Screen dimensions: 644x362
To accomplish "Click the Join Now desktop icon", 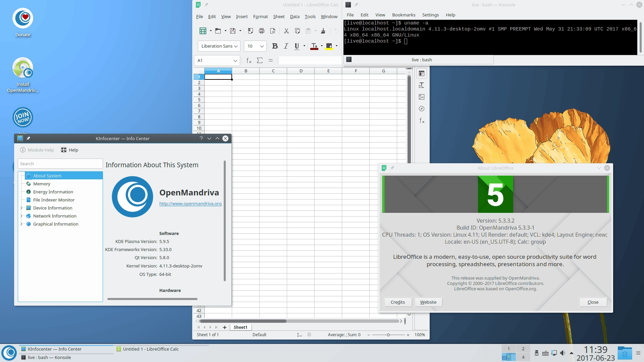I will coord(23,117).
